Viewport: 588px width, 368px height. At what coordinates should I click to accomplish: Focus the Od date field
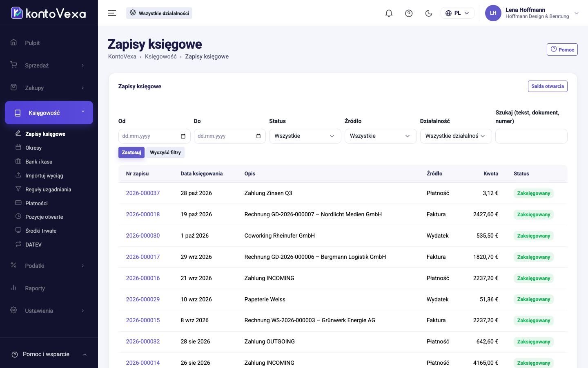point(154,136)
